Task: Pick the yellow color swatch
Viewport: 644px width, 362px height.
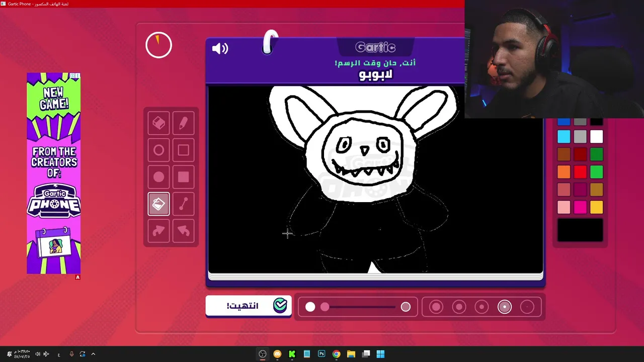Action: click(596, 207)
